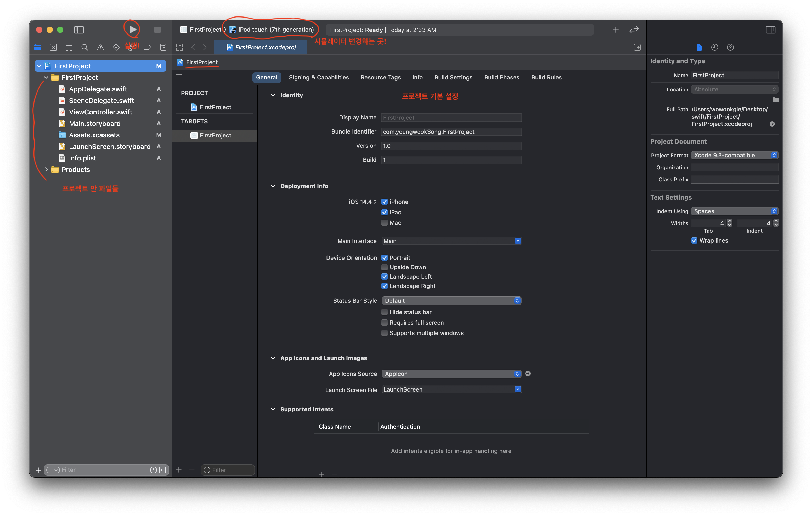812x516 pixels.
Task: Enable Upside Down device orientation
Action: pos(384,267)
